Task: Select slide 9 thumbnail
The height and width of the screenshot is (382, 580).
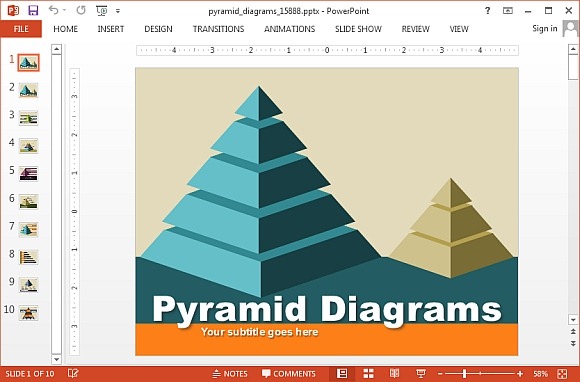Action: 28,285
